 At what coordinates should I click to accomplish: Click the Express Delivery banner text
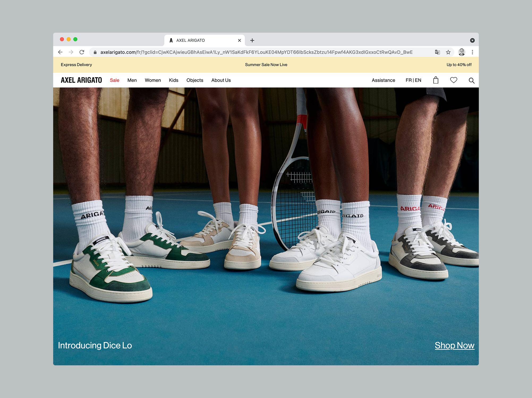pyautogui.click(x=76, y=65)
